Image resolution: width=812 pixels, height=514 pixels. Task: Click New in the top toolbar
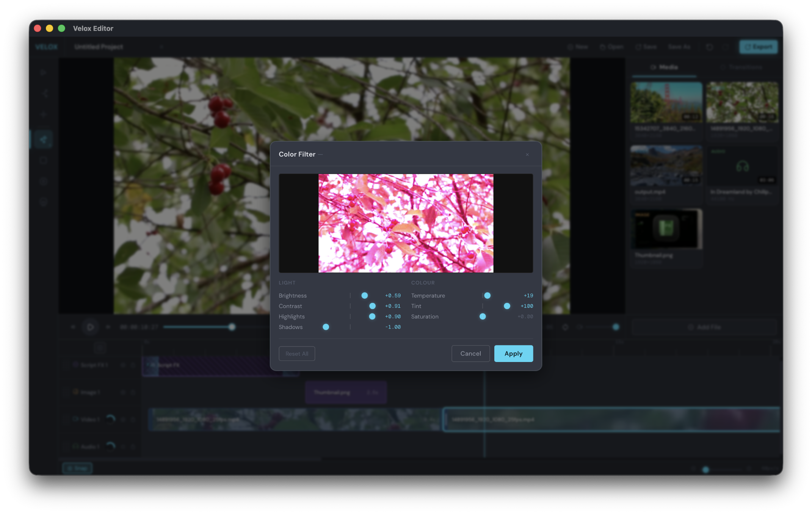[578, 47]
